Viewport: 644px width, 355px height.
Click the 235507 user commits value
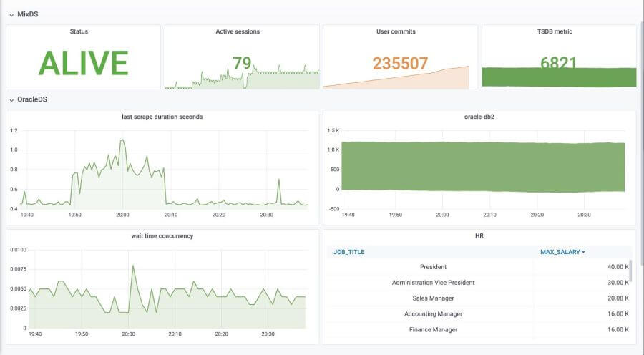coord(400,63)
